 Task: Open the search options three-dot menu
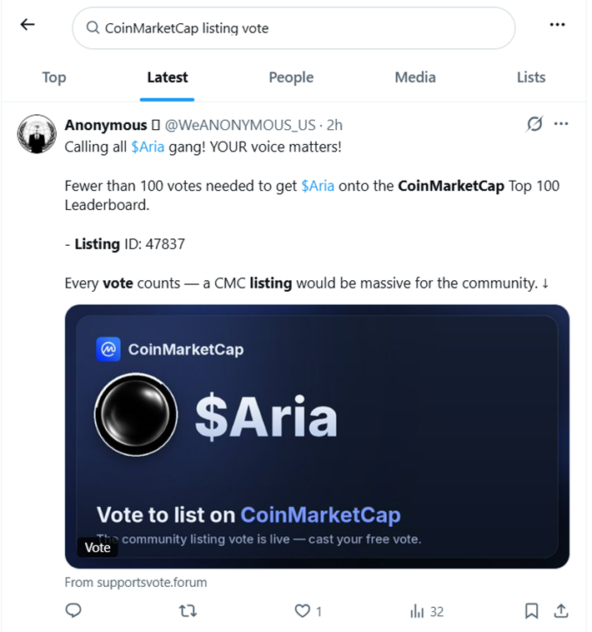click(x=557, y=25)
